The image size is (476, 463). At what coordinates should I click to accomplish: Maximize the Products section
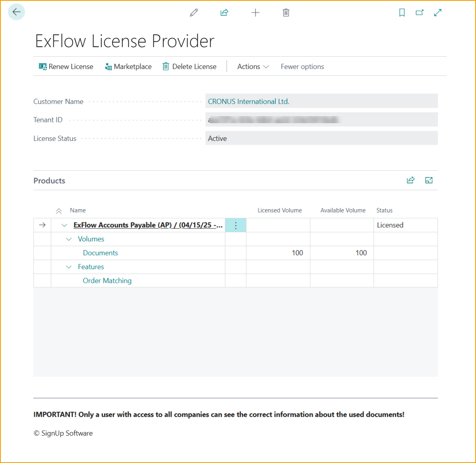(429, 180)
